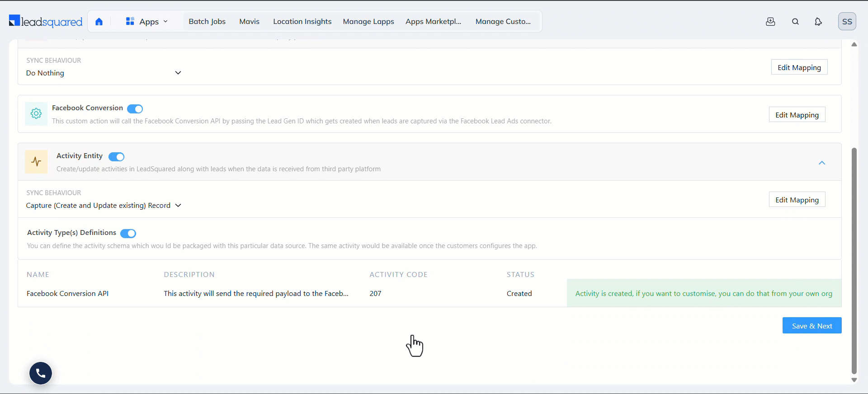Screen dimensions: 868x394
Task: Open Location Insights
Action: pos(302,22)
